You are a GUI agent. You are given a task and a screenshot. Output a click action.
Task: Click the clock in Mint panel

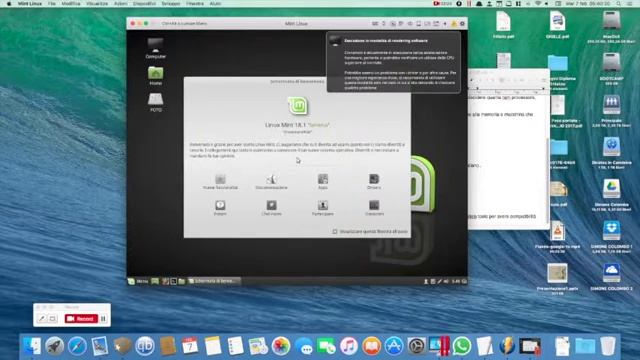click(456, 281)
